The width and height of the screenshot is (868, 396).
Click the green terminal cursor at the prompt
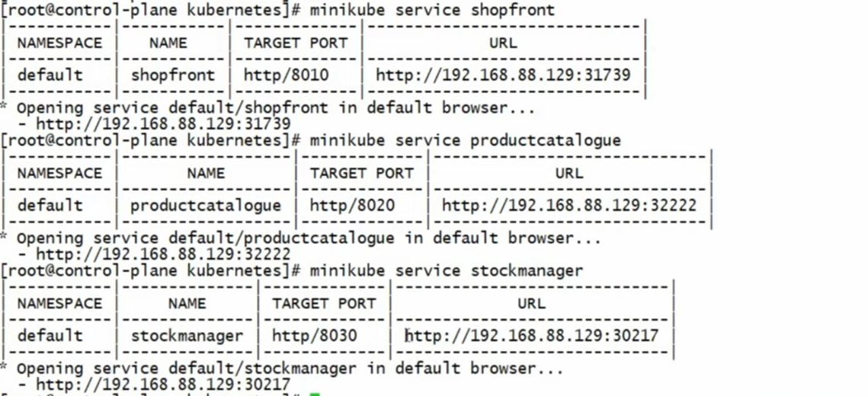[x=315, y=394]
